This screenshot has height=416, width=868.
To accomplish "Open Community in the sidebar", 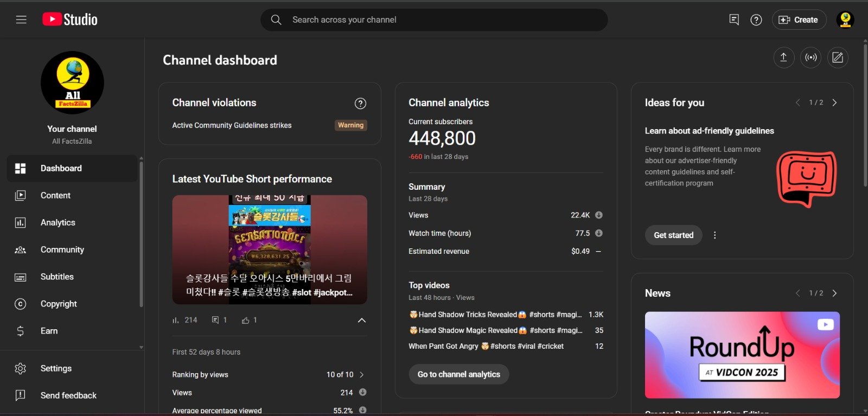I will pos(72,249).
